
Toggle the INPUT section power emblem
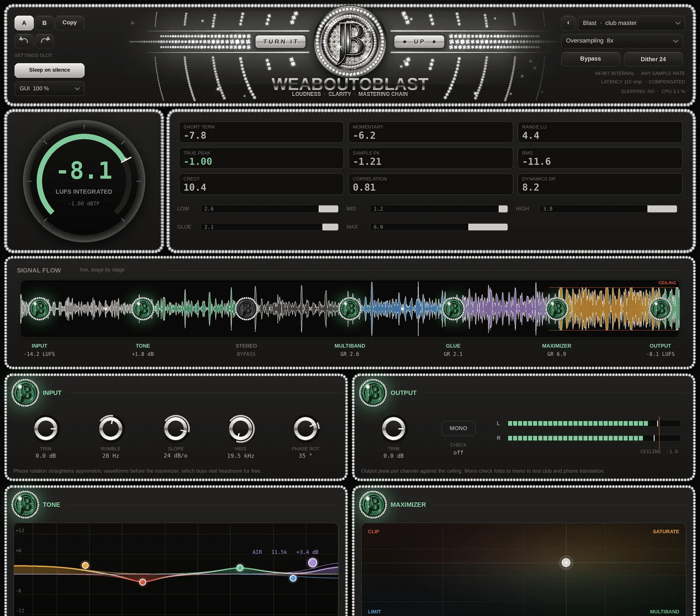click(x=25, y=392)
